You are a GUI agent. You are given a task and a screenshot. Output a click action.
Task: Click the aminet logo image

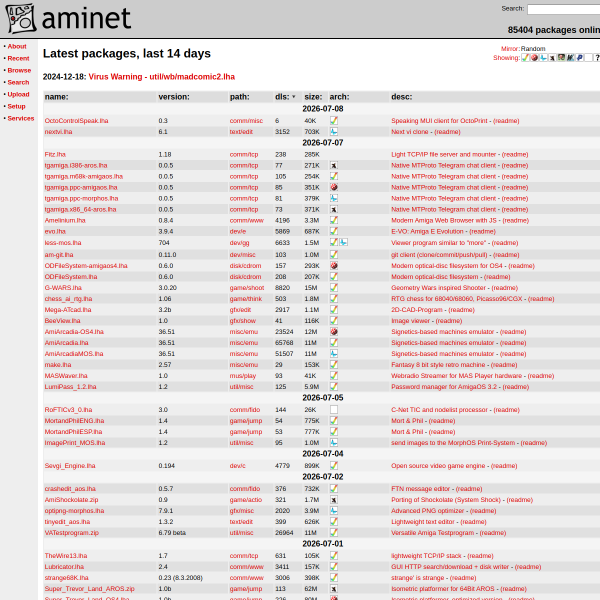click(x=68, y=18)
